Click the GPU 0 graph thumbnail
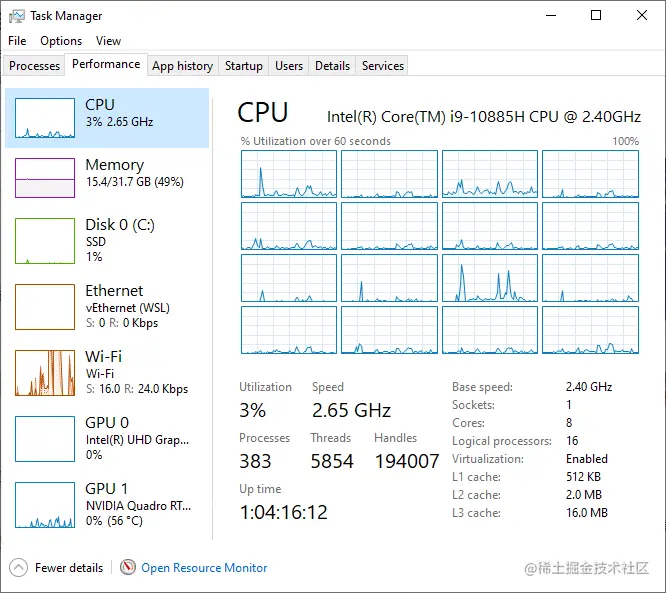The width and height of the screenshot is (666, 593). 45,439
